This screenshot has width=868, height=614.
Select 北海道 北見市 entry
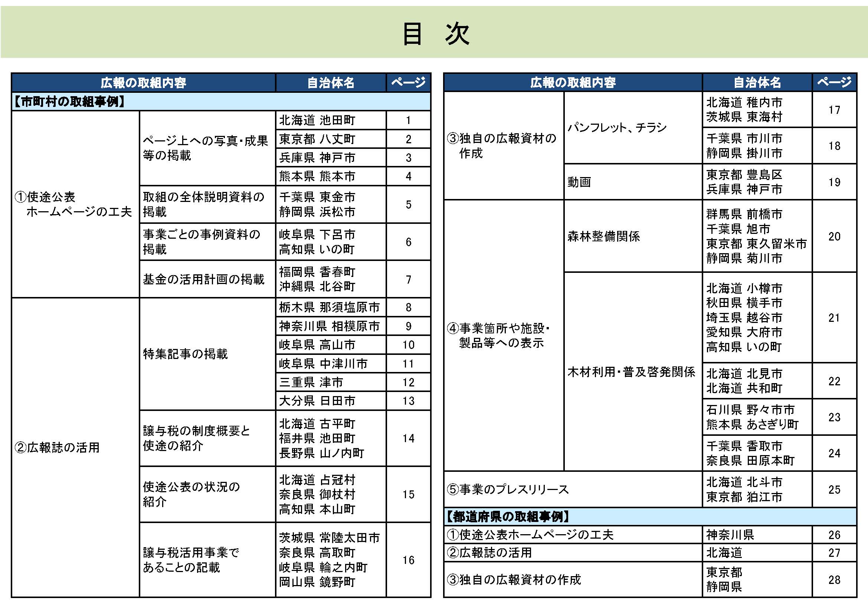point(744,373)
